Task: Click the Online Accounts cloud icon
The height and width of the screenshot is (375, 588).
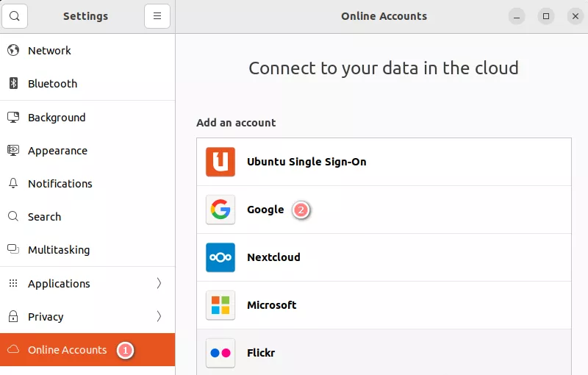Action: 13,349
